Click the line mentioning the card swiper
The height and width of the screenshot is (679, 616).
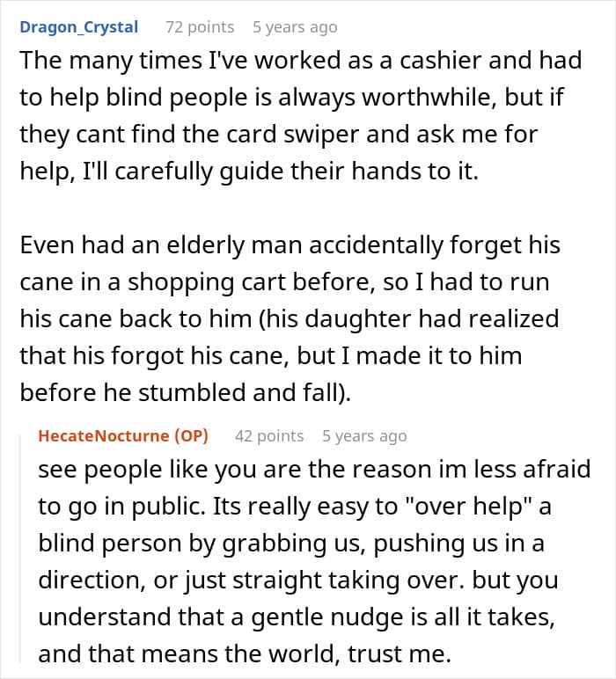click(279, 134)
